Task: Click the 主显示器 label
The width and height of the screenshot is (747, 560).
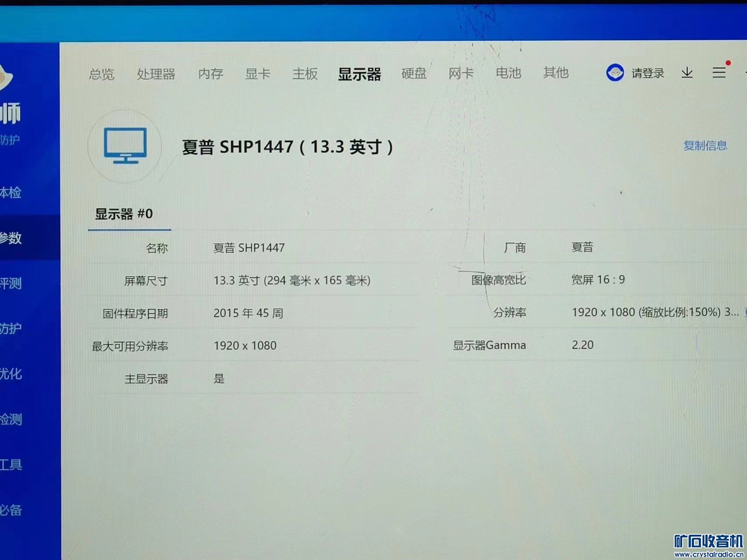Action: [146, 379]
